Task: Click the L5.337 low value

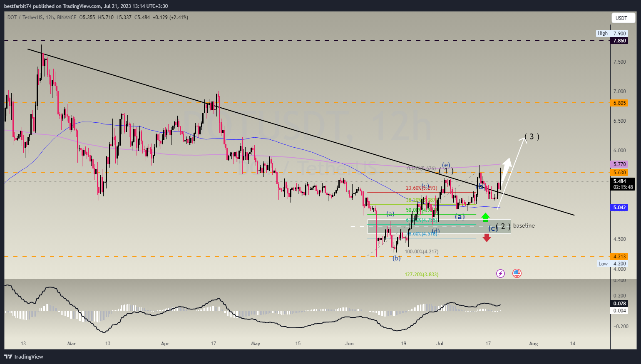Action: tap(124, 17)
